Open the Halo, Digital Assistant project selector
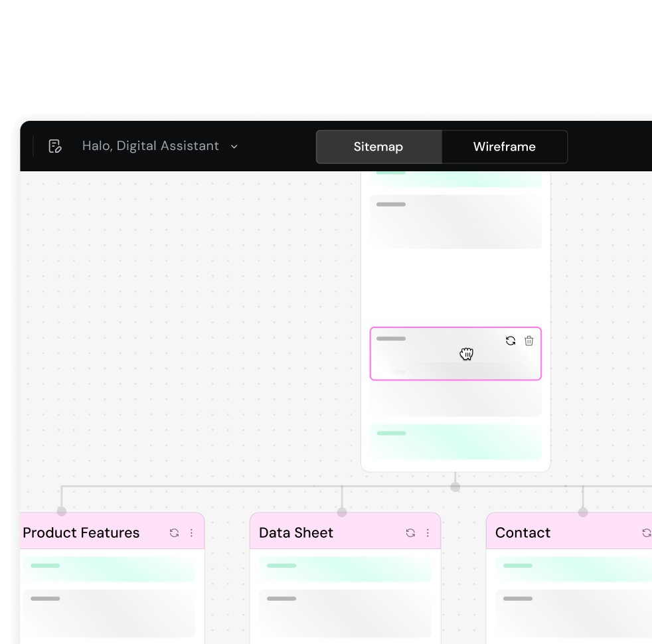The width and height of the screenshot is (652, 644). 150,146
